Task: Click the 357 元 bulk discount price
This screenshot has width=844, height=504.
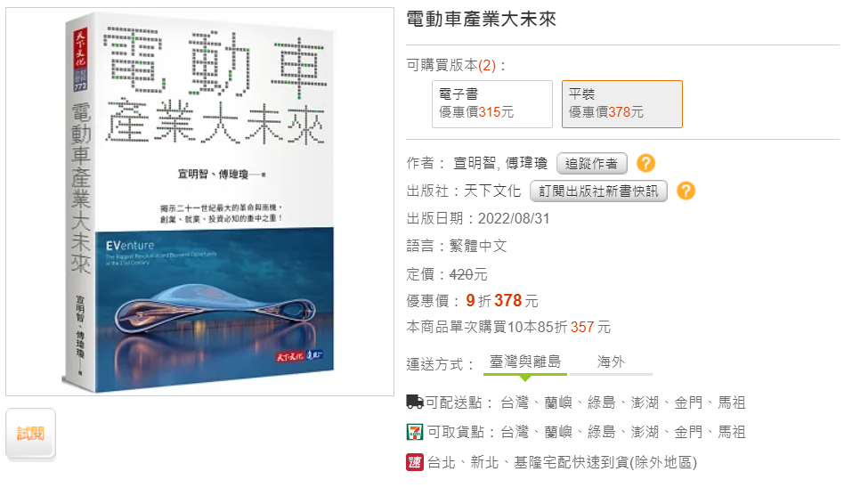Action: [590, 327]
